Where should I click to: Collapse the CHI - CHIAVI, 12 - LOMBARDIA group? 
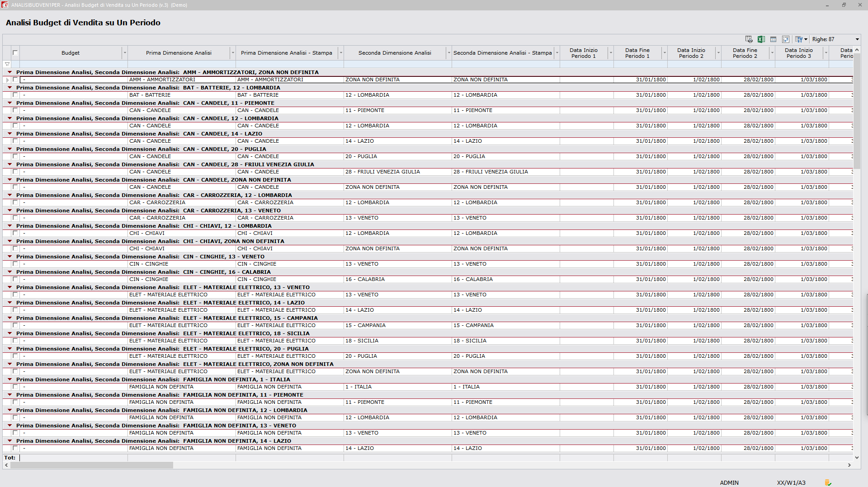click(x=9, y=225)
